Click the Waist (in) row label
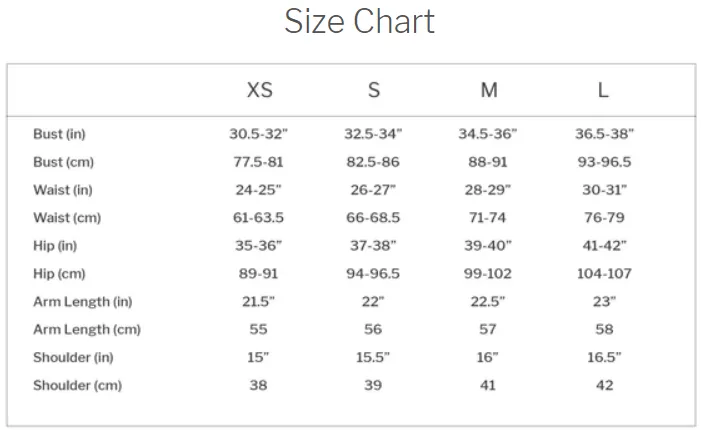701x430 pixels. (63, 190)
